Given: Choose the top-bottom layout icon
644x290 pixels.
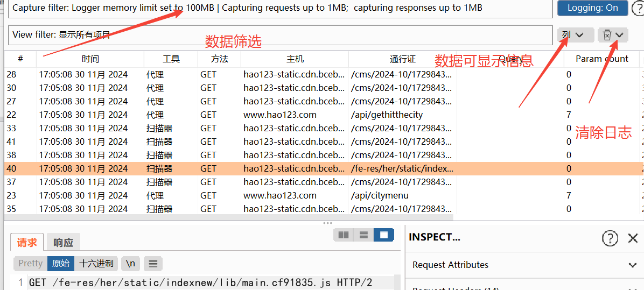Looking at the screenshot, I should (x=363, y=235).
